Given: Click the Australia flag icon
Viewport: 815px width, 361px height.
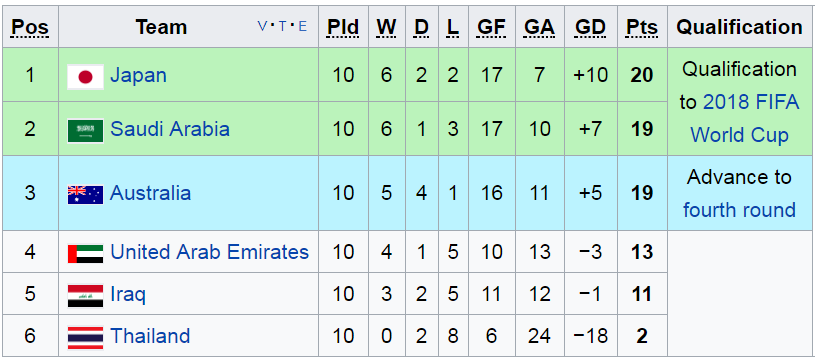Looking at the screenshot, I should (x=85, y=195).
